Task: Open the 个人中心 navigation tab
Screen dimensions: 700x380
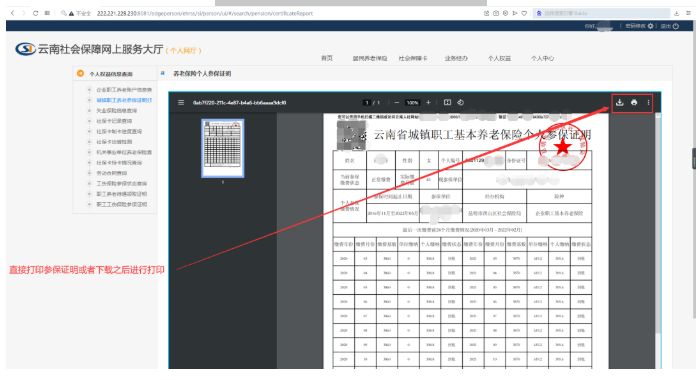Action: click(x=542, y=58)
